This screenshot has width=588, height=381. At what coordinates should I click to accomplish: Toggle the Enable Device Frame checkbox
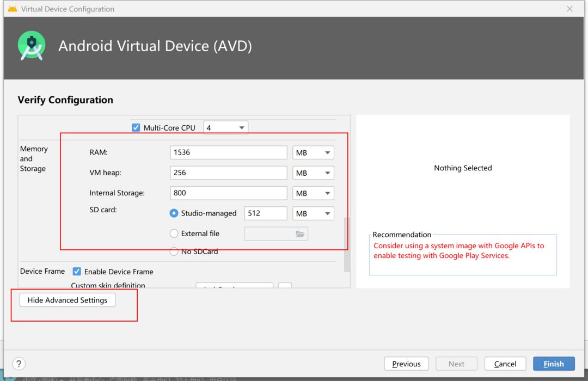coord(77,271)
